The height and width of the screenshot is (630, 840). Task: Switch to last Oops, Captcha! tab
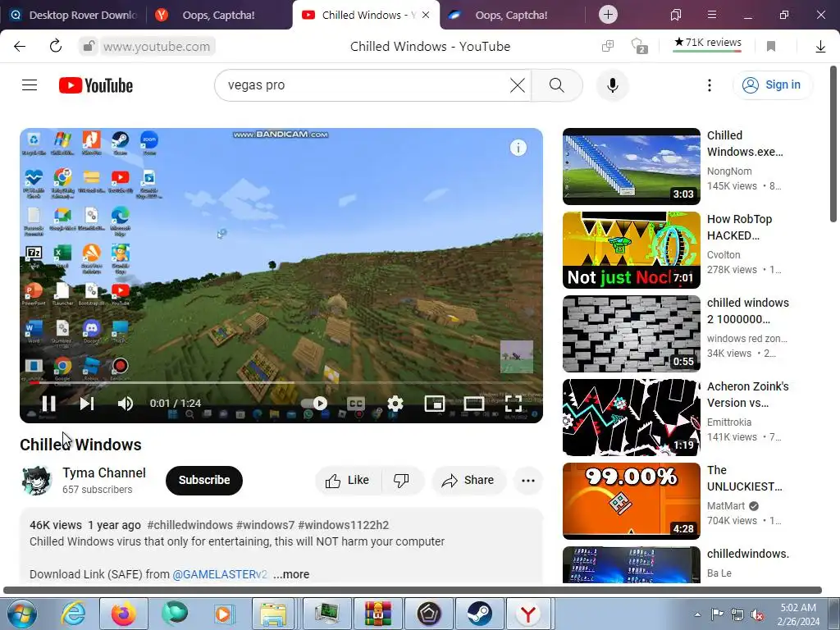[x=512, y=15]
